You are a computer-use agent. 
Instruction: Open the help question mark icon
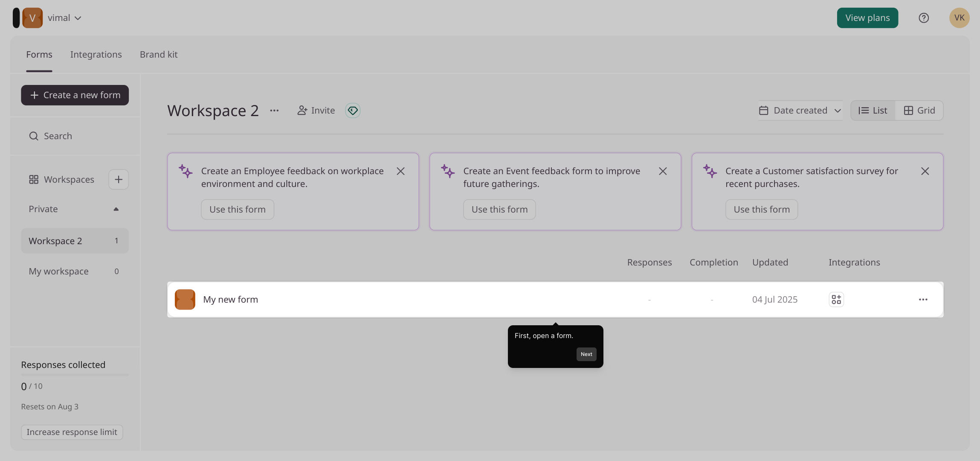[x=924, y=18]
